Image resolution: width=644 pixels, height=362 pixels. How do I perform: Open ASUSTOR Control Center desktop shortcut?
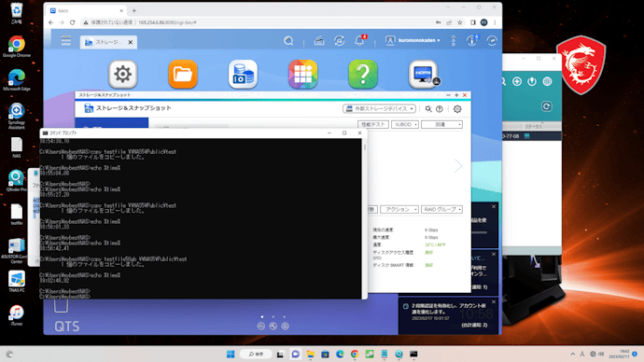(17, 251)
